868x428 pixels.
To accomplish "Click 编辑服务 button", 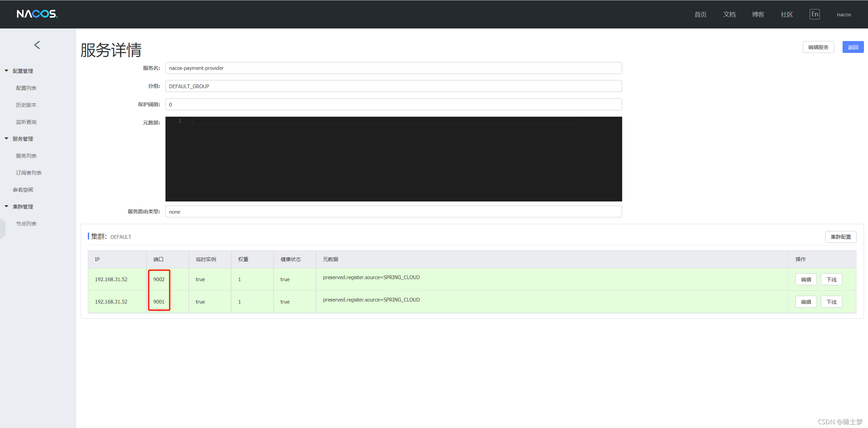I will pyautogui.click(x=818, y=47).
